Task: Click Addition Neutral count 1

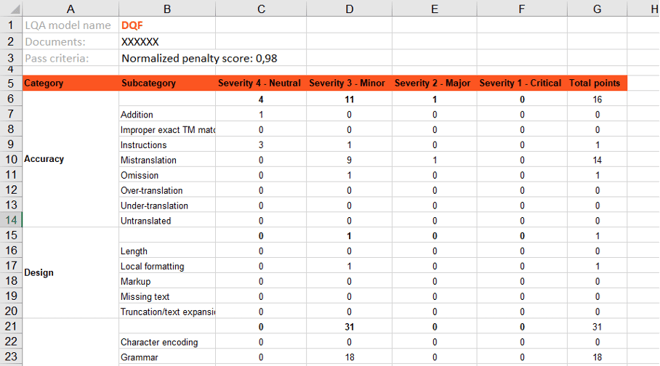Action: tap(261, 114)
